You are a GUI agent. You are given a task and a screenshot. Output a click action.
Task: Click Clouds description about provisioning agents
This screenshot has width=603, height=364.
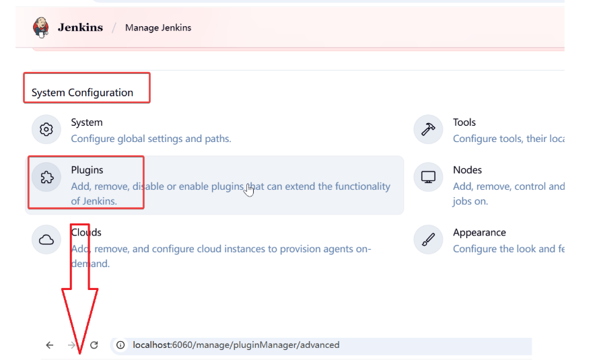pos(221,256)
